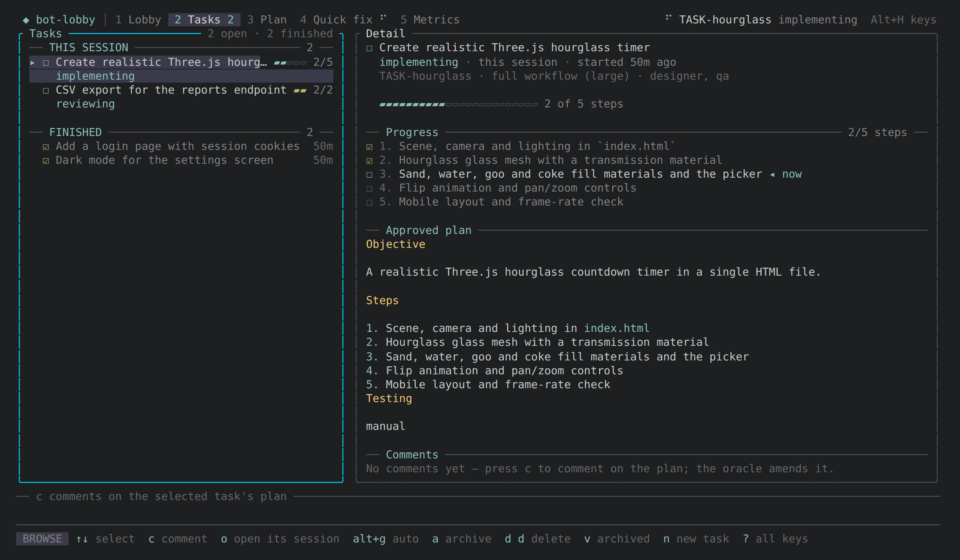Toggle the checkbox for step 2 Hourglass glass mesh

click(370, 161)
